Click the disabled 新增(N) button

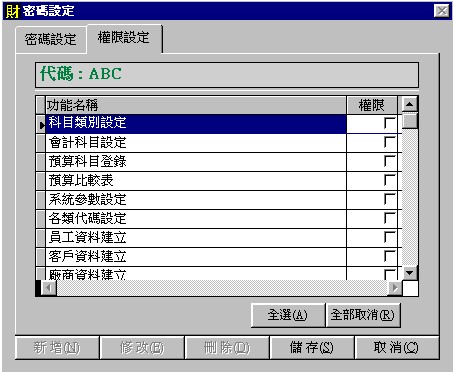[57, 348]
